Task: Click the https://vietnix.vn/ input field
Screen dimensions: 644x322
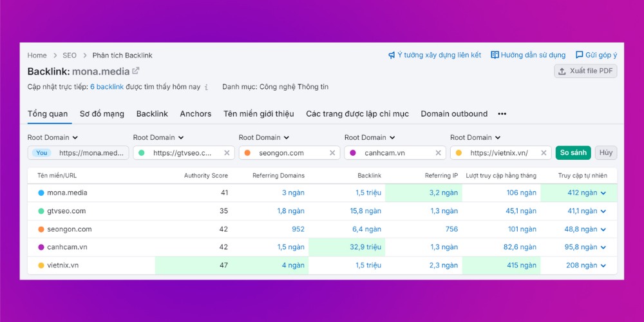Action: [x=500, y=153]
